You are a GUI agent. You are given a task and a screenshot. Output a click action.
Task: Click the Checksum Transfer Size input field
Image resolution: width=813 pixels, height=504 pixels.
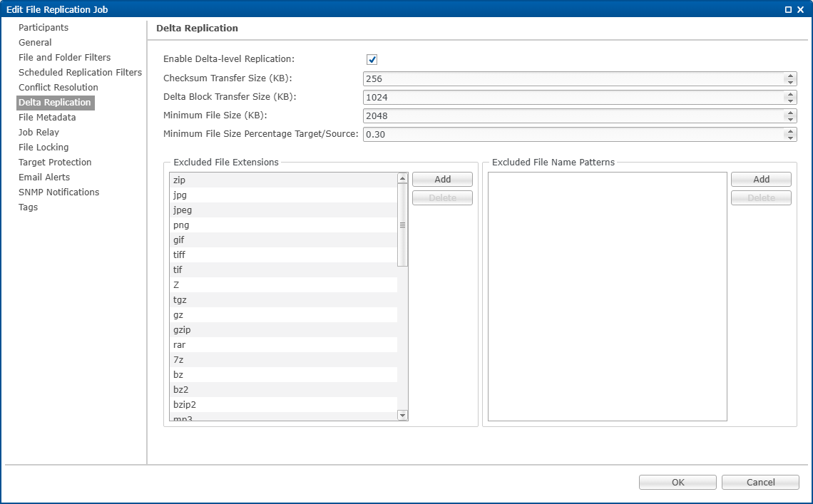[571, 79]
